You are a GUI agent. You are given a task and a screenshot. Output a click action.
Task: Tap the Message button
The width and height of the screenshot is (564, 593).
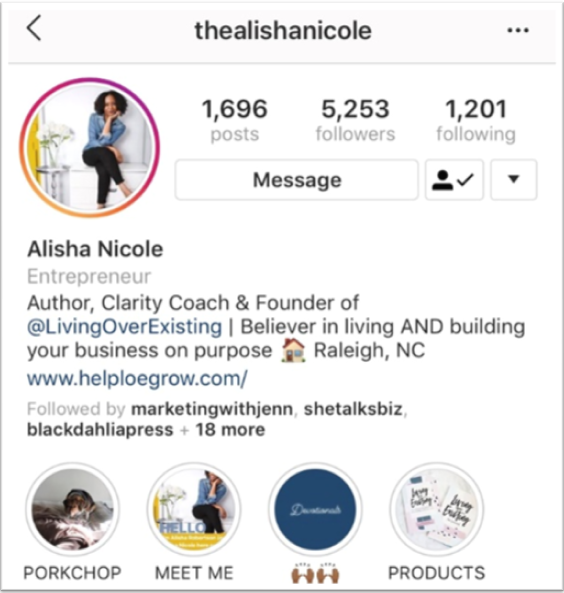tap(297, 180)
